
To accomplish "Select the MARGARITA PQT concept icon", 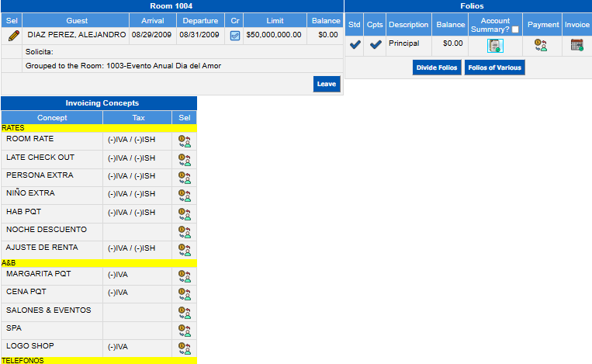I will (x=184, y=276).
